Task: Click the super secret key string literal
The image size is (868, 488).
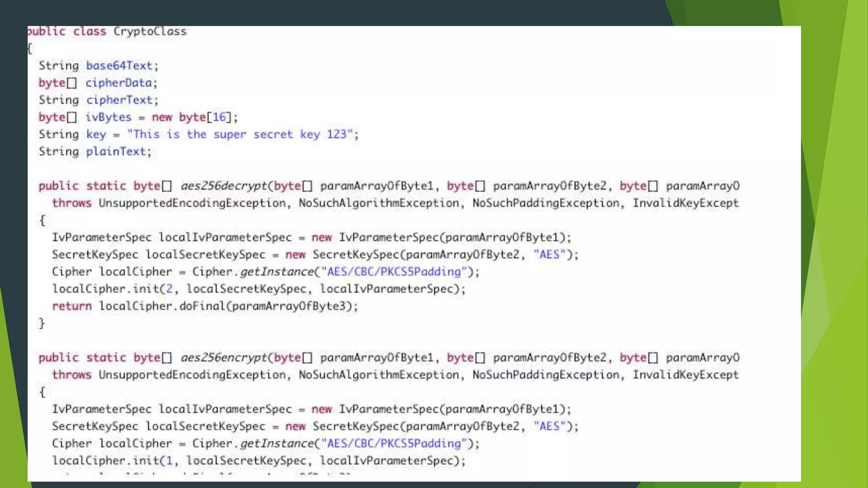Action: [x=240, y=135]
